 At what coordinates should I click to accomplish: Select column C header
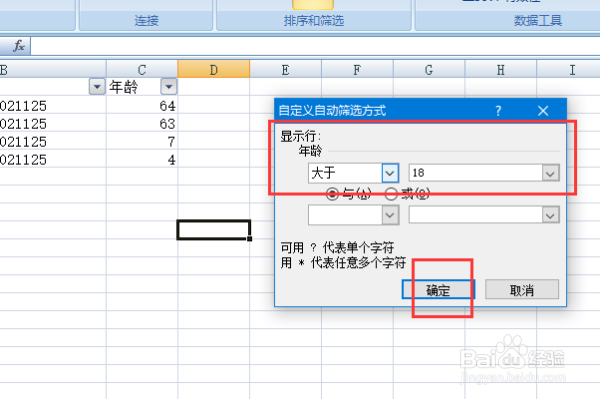point(142,70)
